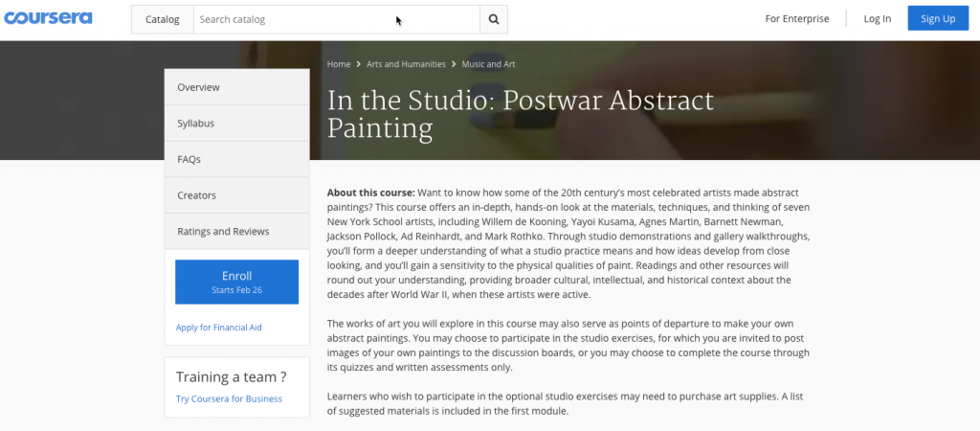This screenshot has height=431, width=980.
Task: Select the Overview sidebar tab
Action: click(237, 87)
